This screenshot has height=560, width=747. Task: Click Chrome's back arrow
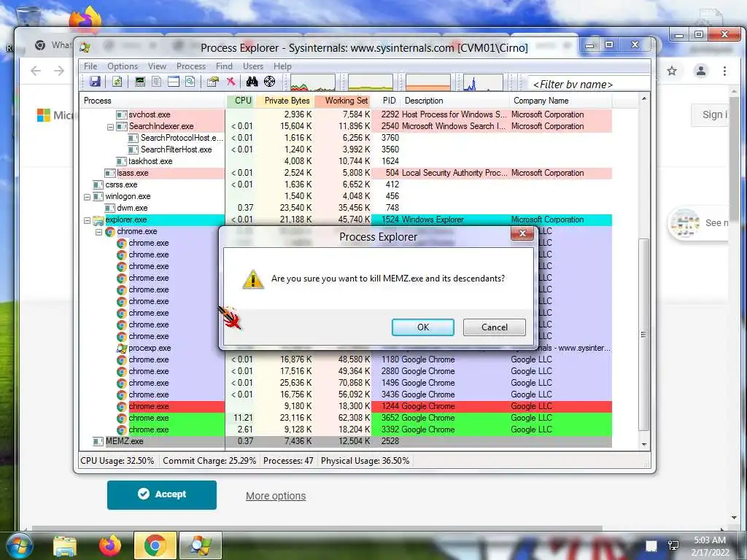tap(36, 71)
